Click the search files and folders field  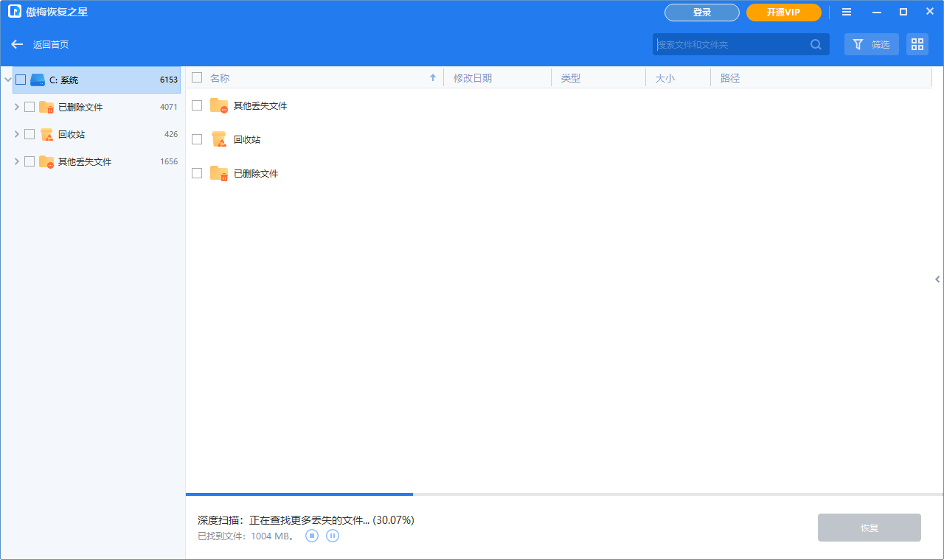[x=730, y=44]
